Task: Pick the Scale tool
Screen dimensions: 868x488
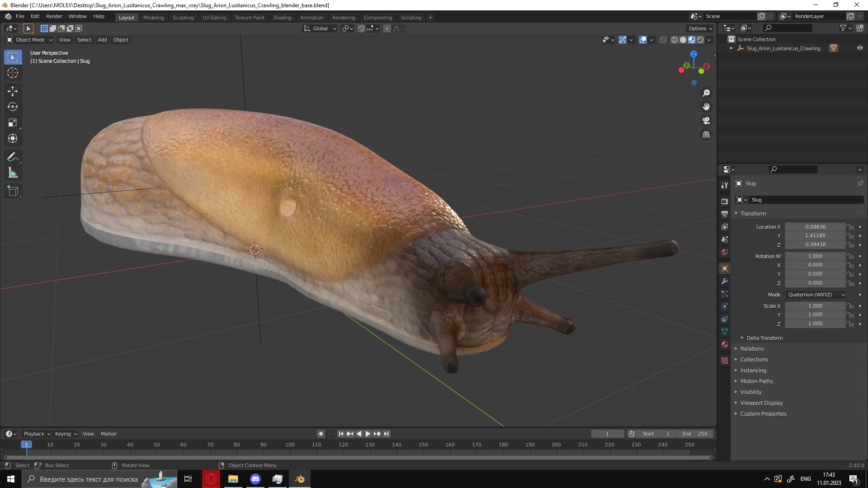Action: pos(13,123)
